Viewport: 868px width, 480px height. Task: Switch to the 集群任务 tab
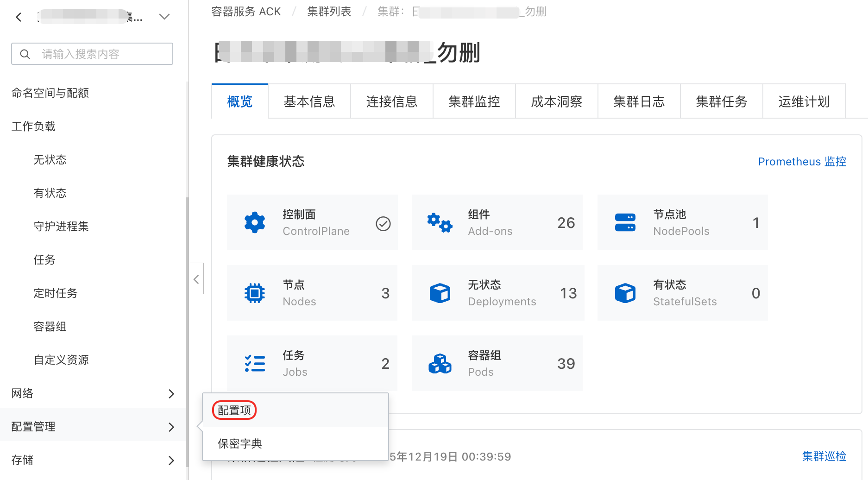coord(722,101)
